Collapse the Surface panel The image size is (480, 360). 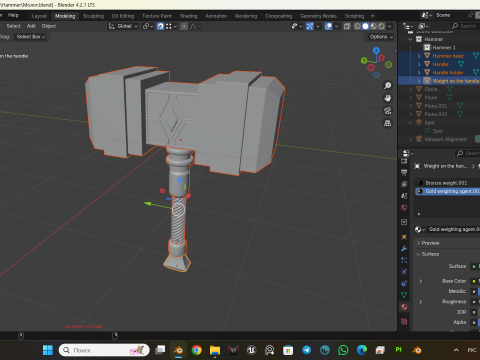click(418, 254)
